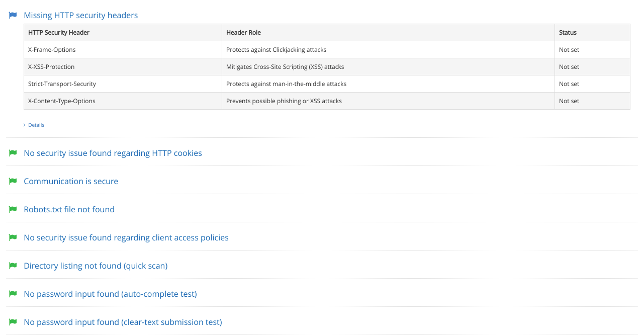The width and height of the screenshot is (644, 335).
Task: Click the Not set status for X-XSS-Protection
Action: [x=569, y=66]
